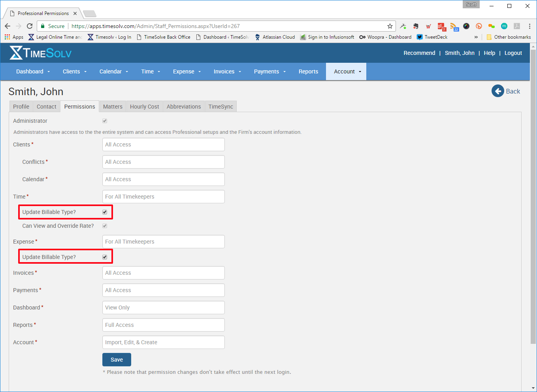The height and width of the screenshot is (392, 537).
Task: Click the TimeSolv logo
Action: (x=40, y=53)
